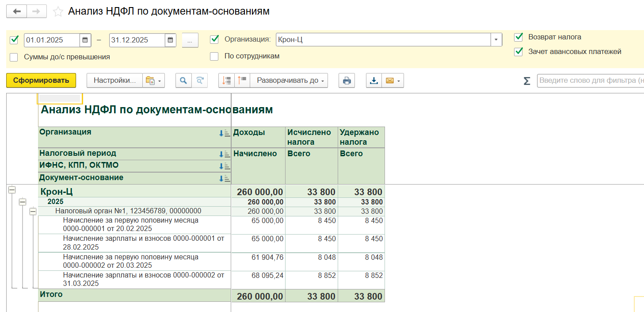644x312 pixels.
Task: Sort by Налоговый период header sort icon
Action: pyautogui.click(x=225, y=154)
